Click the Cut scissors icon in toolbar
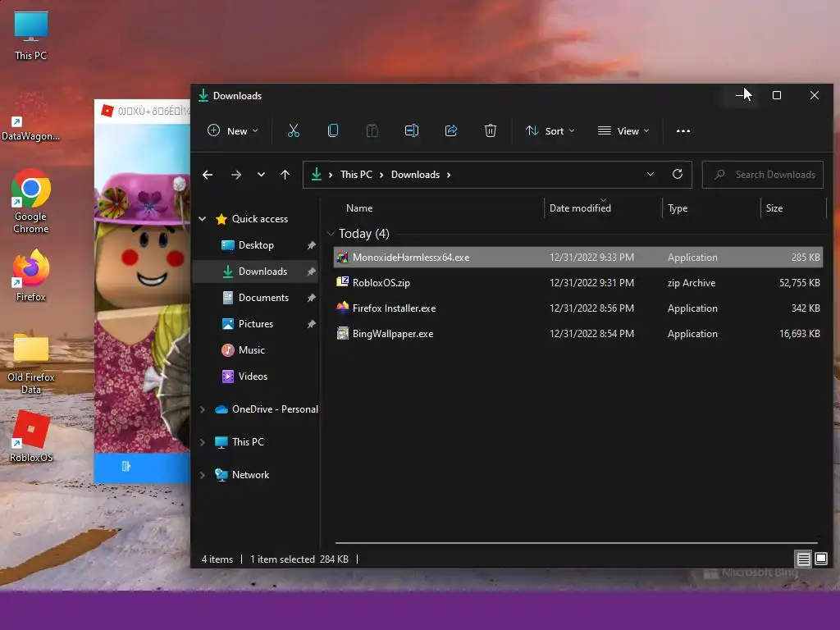Image resolution: width=840 pixels, height=630 pixels. click(293, 130)
